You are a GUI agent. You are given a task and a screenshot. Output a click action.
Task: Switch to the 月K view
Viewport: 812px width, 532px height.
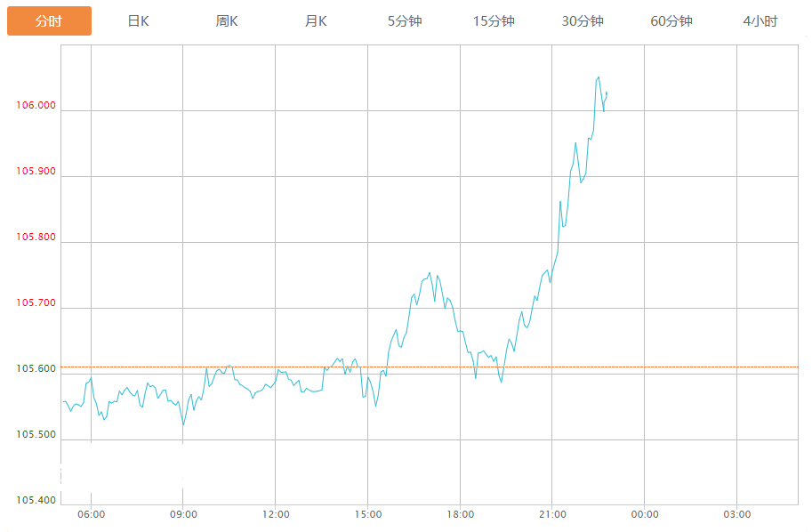point(316,21)
